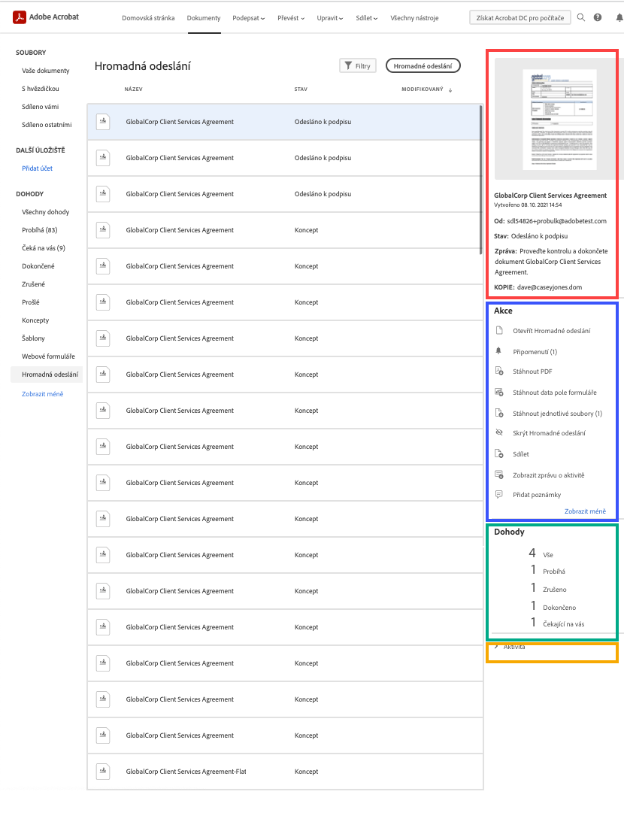Expand the Podepsat dropdown menu
624x840 pixels.
pyautogui.click(x=249, y=18)
